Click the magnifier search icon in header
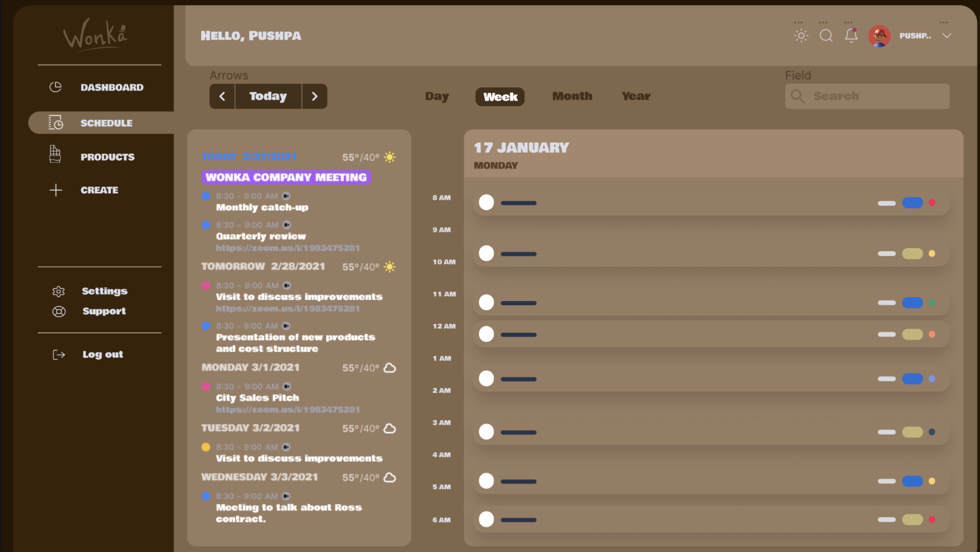 click(826, 36)
